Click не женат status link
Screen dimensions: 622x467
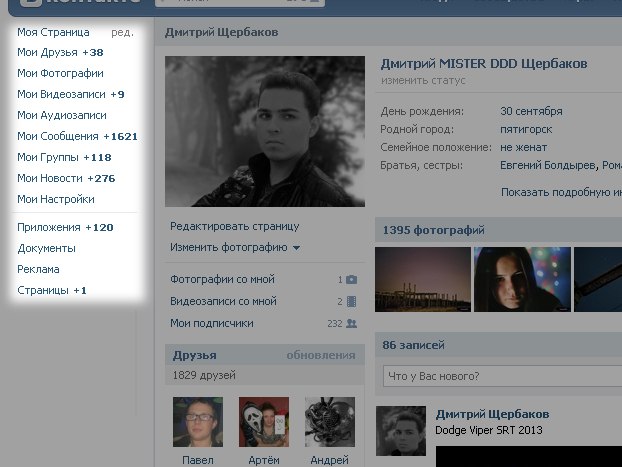click(x=524, y=148)
